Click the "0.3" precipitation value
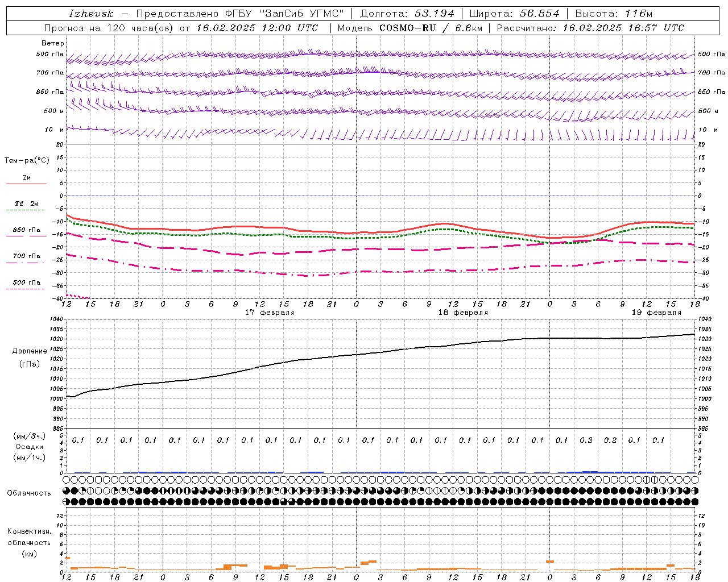 [586, 440]
